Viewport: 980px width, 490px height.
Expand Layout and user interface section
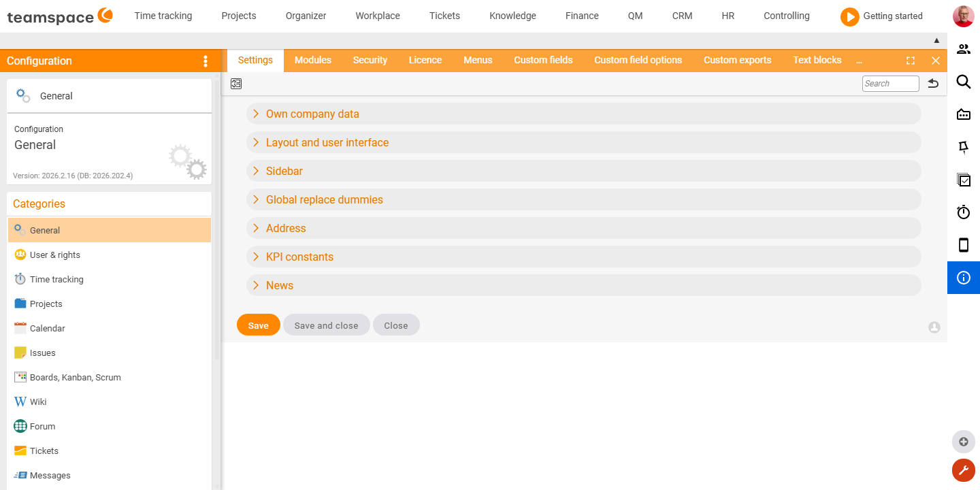584,142
